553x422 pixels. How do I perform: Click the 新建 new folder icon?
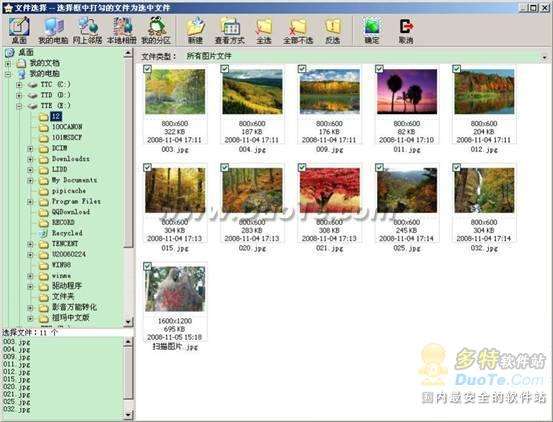195,31
